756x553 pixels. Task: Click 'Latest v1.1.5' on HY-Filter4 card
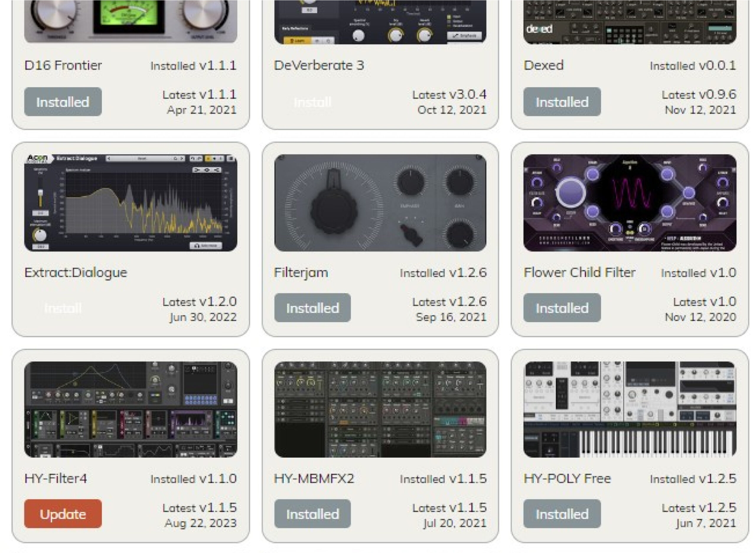200,508
